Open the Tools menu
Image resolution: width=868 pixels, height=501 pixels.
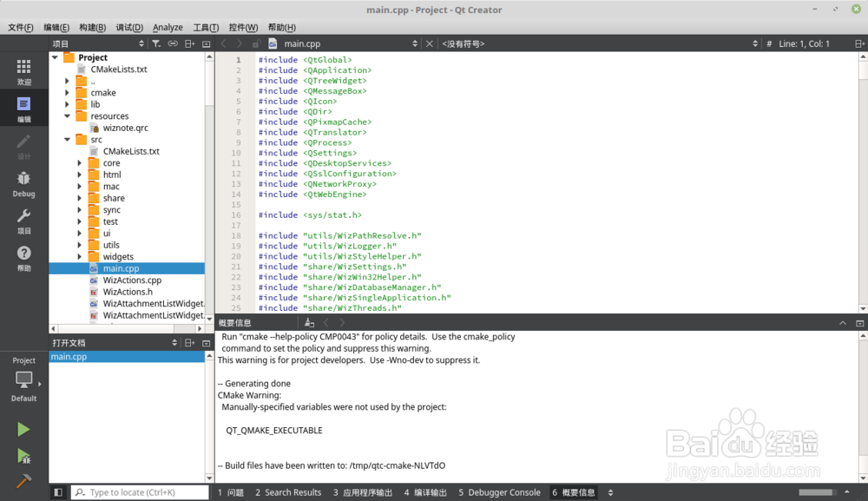coord(206,27)
